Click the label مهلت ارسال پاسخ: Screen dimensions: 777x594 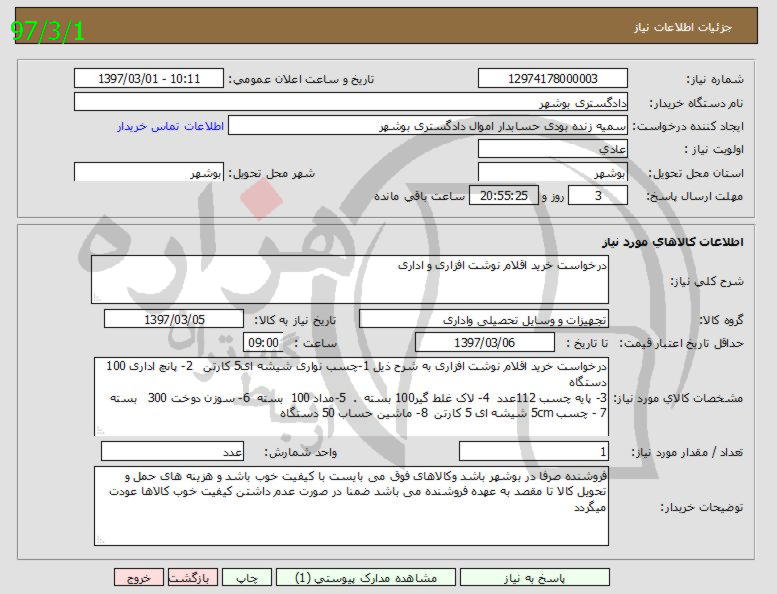(x=695, y=197)
